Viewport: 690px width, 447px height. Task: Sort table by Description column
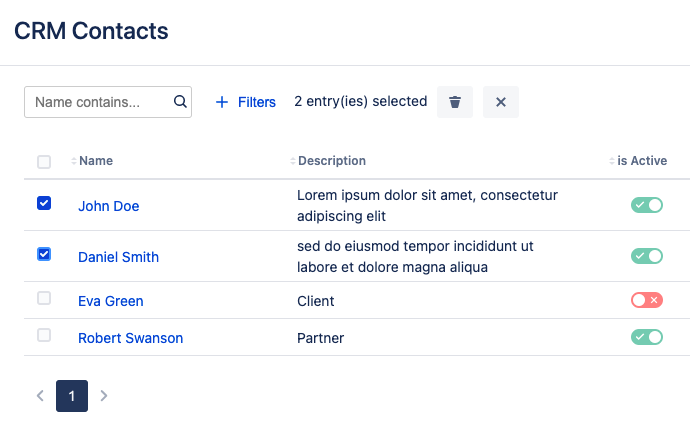(x=331, y=161)
